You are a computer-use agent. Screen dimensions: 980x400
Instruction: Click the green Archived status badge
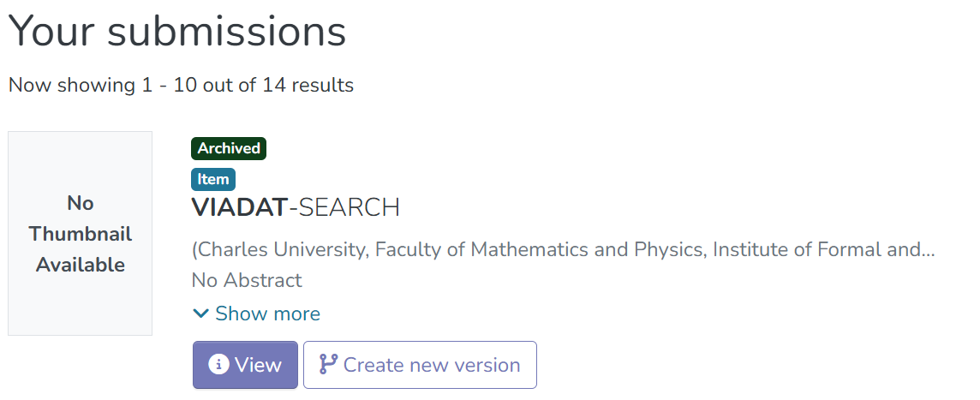(229, 149)
